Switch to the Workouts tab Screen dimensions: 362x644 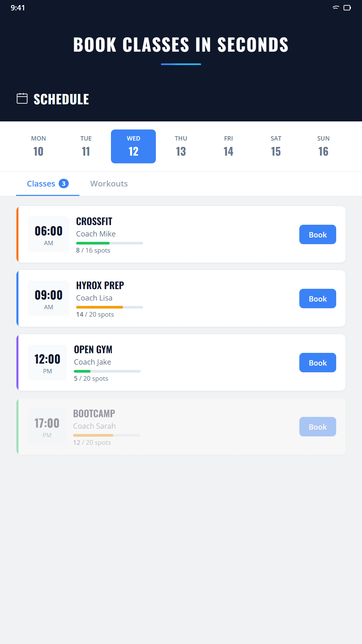point(109,183)
